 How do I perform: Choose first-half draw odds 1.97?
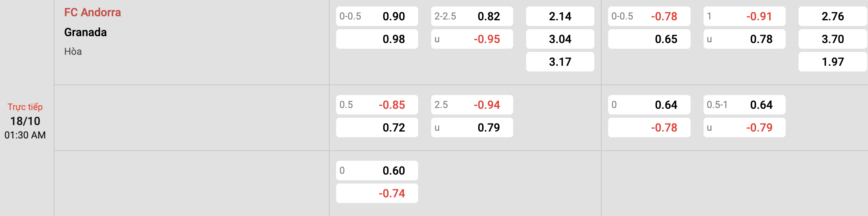click(833, 62)
